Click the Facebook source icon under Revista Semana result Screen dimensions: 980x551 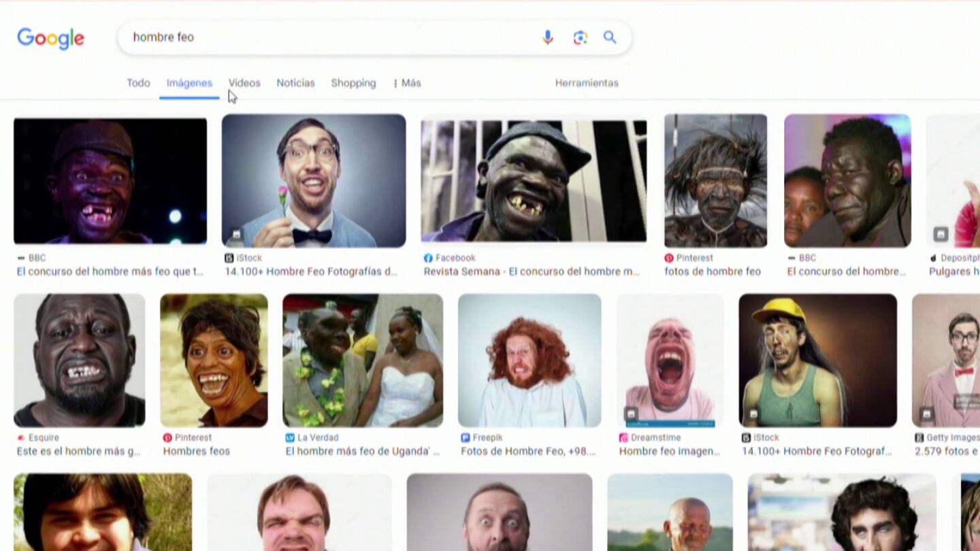[x=428, y=258]
